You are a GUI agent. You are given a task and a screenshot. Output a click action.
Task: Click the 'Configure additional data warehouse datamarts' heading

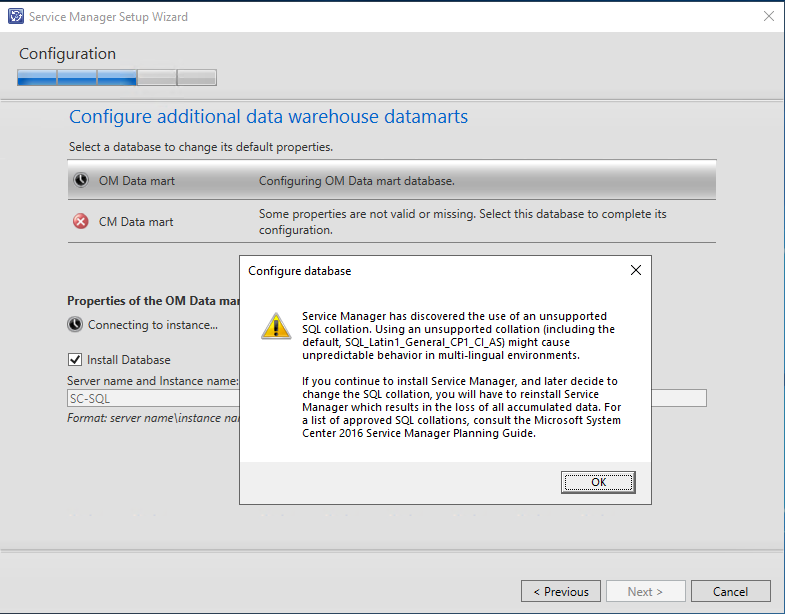click(x=268, y=116)
